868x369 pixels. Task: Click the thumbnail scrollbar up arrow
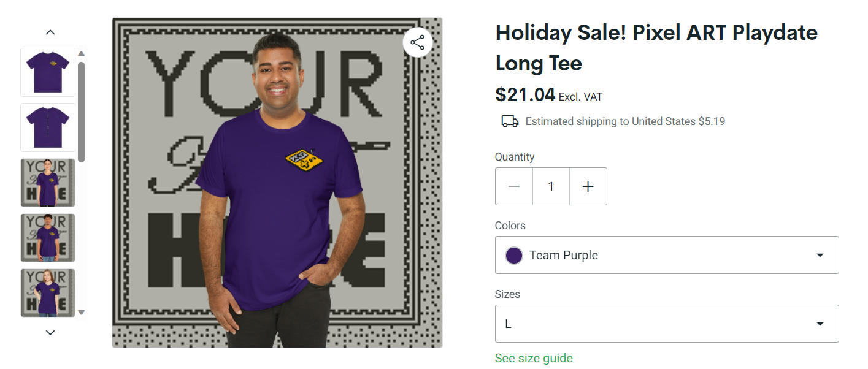pyautogui.click(x=81, y=54)
